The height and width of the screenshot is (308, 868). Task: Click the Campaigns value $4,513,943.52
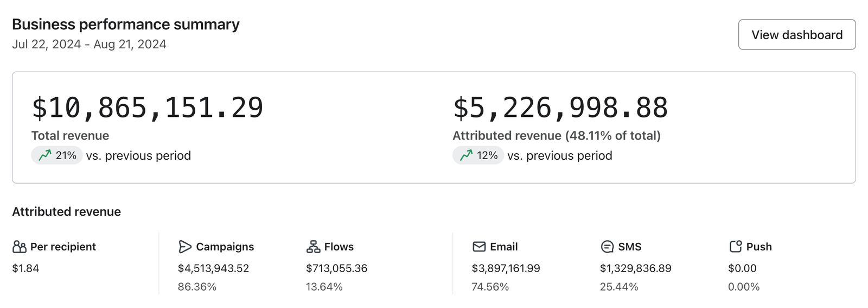coord(213,268)
